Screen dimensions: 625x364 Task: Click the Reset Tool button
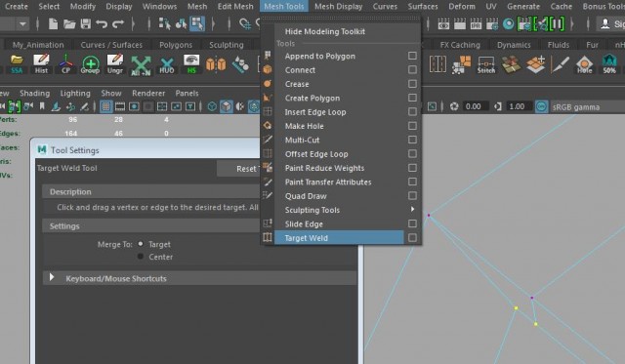point(238,169)
